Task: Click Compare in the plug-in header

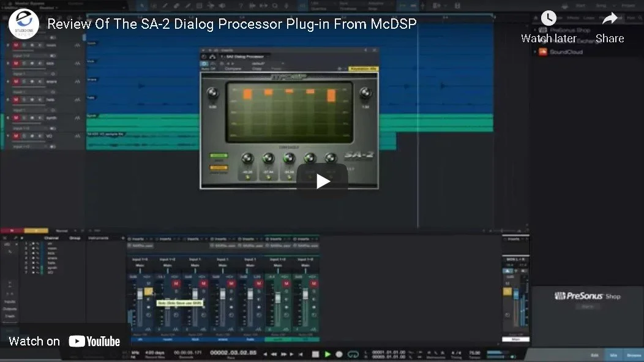Action: 233,69
